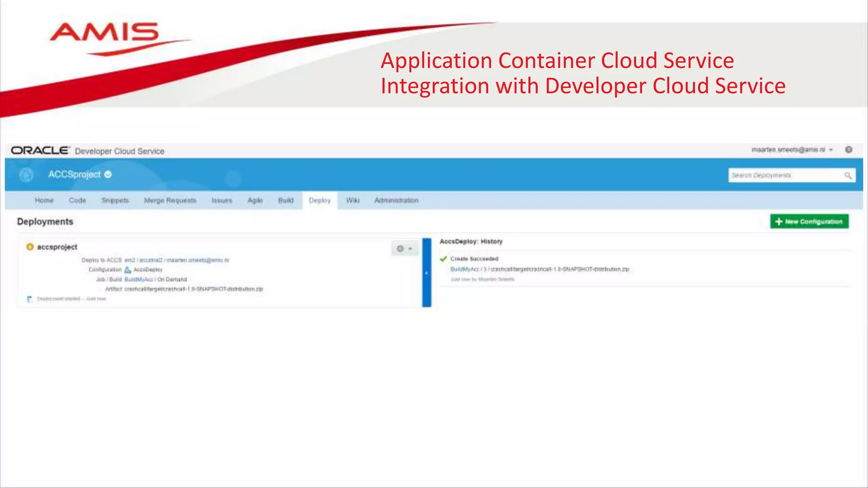Click the deployment started flag icon

(x=30, y=299)
